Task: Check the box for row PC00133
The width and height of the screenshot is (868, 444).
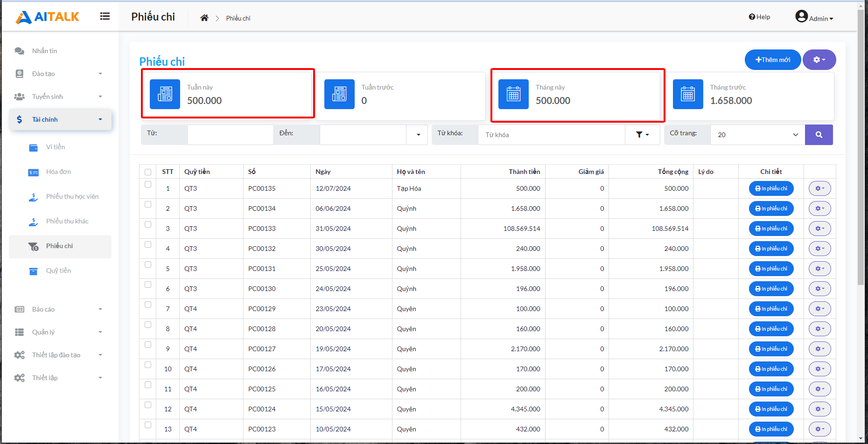Action: [x=148, y=224]
